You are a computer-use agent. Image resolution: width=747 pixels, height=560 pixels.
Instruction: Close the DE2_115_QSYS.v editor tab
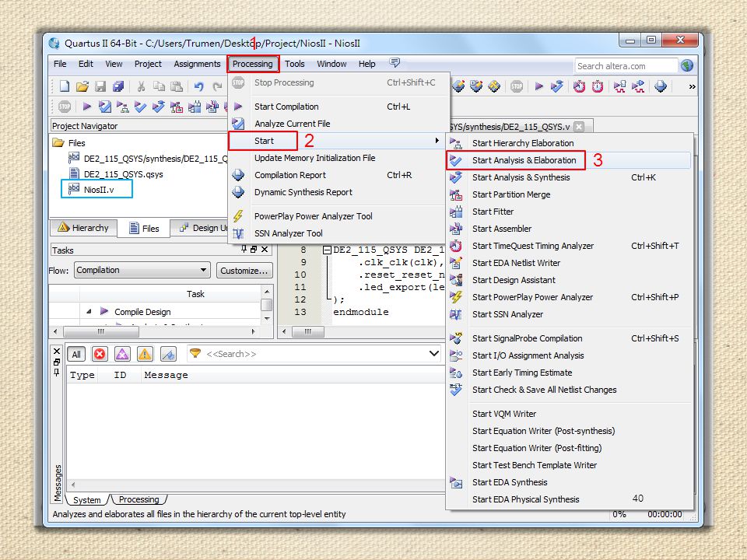578,127
